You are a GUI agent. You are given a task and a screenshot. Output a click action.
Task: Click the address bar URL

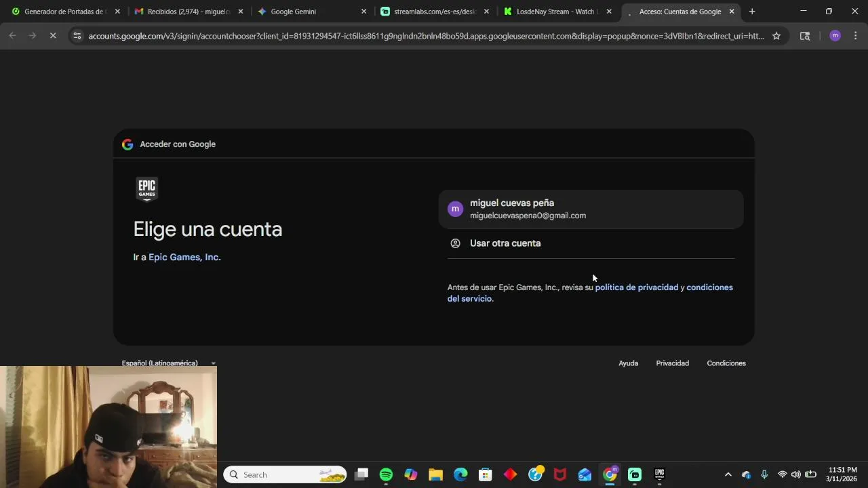(x=426, y=36)
